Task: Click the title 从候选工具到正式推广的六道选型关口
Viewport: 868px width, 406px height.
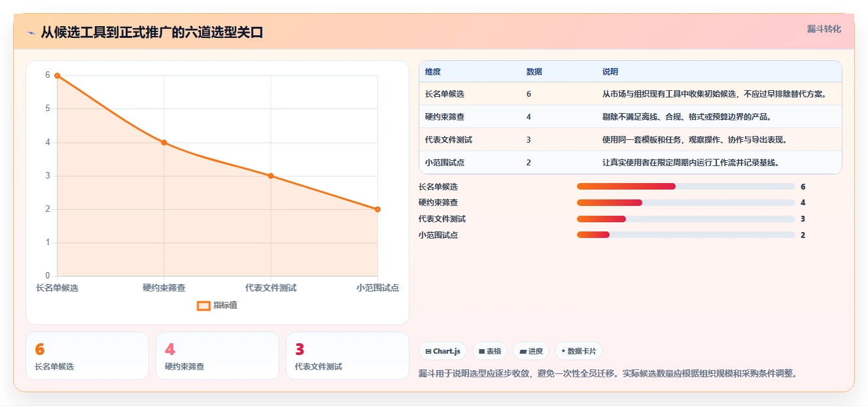Action: point(152,33)
